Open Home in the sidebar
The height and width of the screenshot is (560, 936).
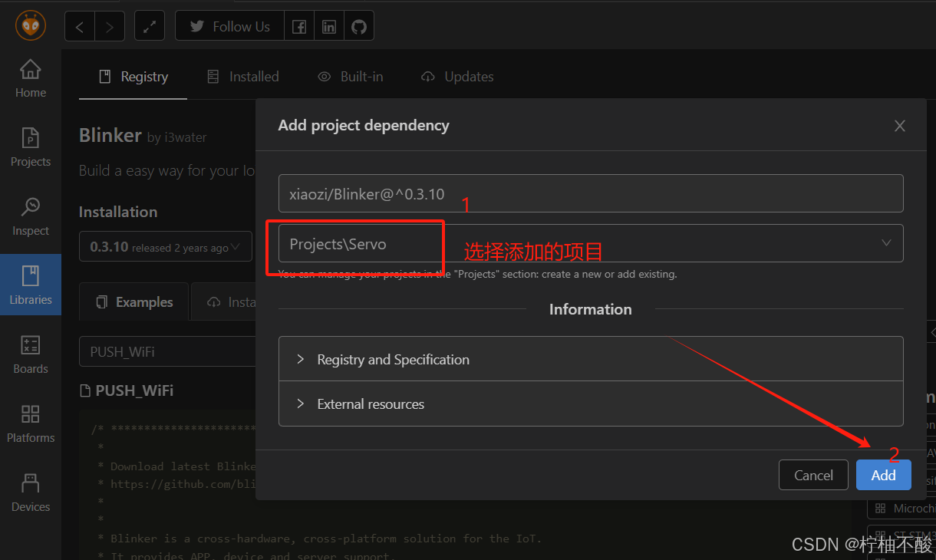[31, 78]
